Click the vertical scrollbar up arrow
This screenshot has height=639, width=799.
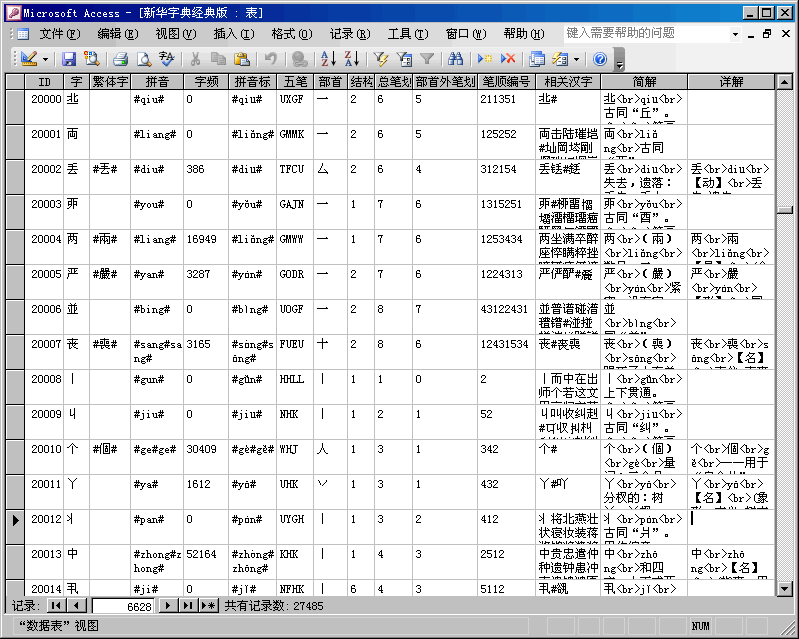coord(784,82)
